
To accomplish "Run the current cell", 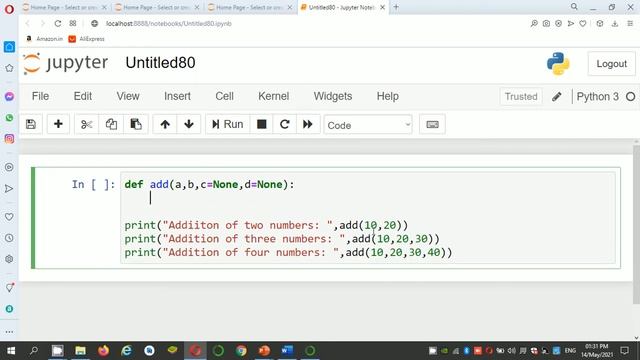I will point(227,124).
